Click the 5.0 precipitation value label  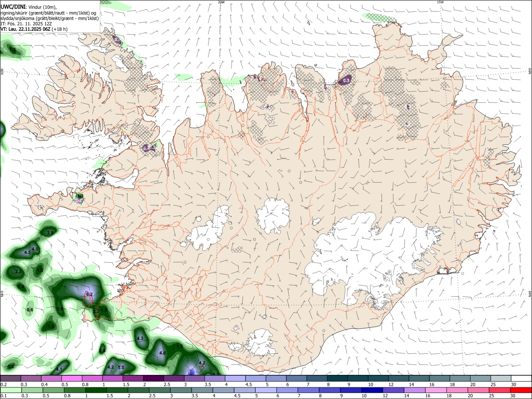121,367
